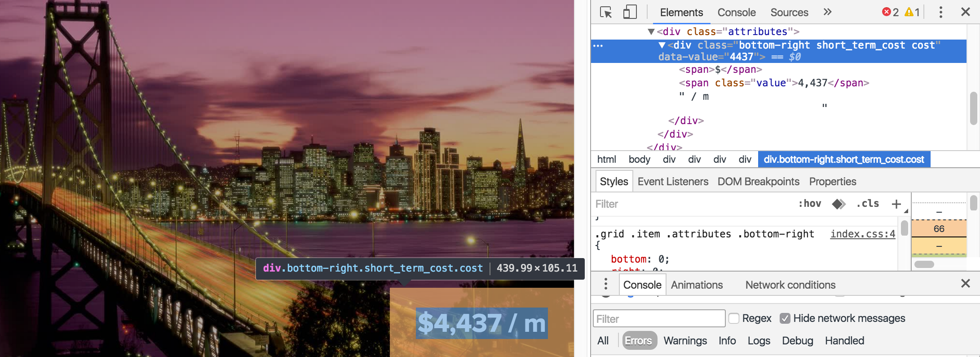The height and width of the screenshot is (357, 980).
Task: Collapse the div class attributes node
Action: pos(651,31)
